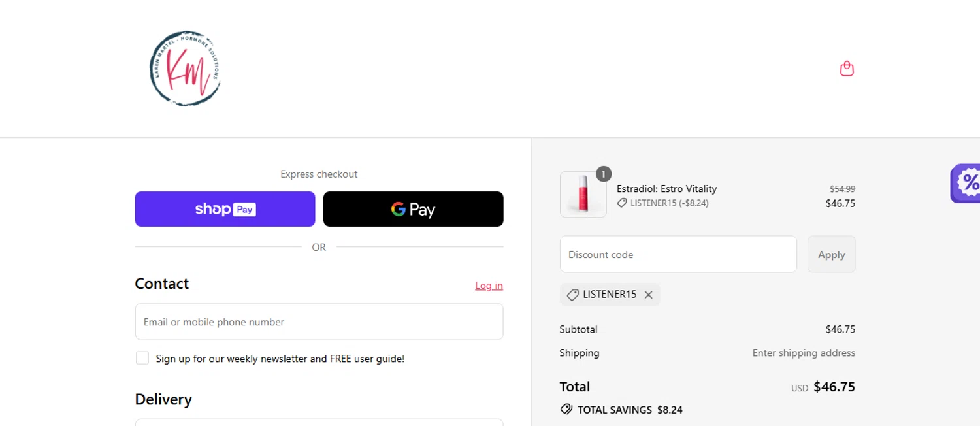Click the Subtotal label
The width and height of the screenshot is (980, 426).
pyautogui.click(x=578, y=329)
